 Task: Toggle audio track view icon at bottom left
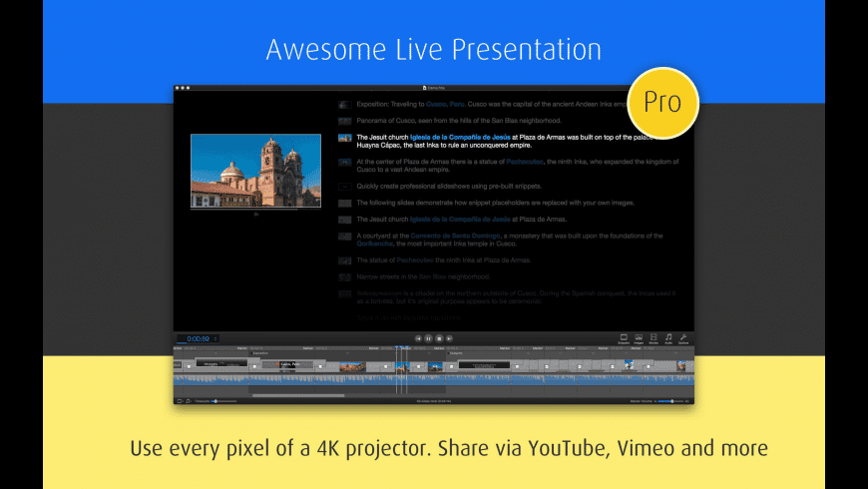(x=188, y=401)
